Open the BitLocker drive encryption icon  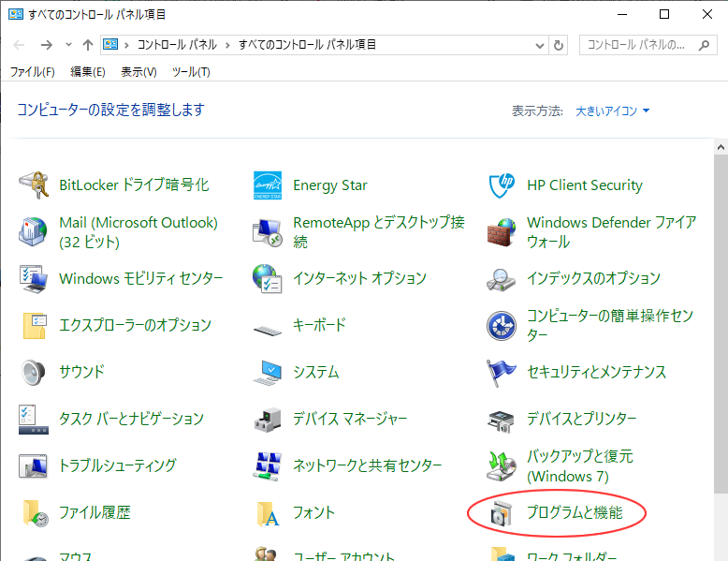(x=34, y=185)
